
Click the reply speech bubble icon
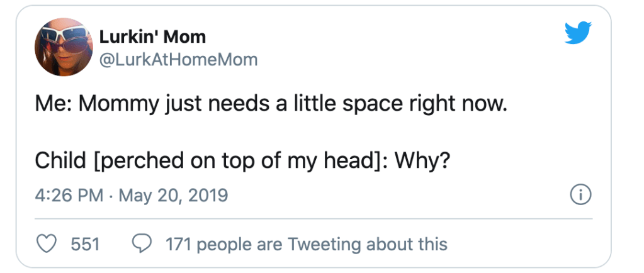click(x=142, y=243)
